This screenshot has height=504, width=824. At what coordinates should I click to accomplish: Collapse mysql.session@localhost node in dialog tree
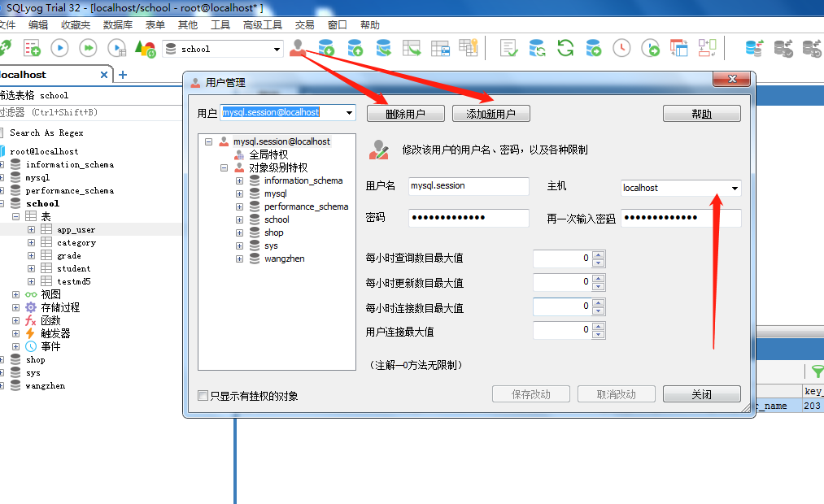tap(208, 141)
